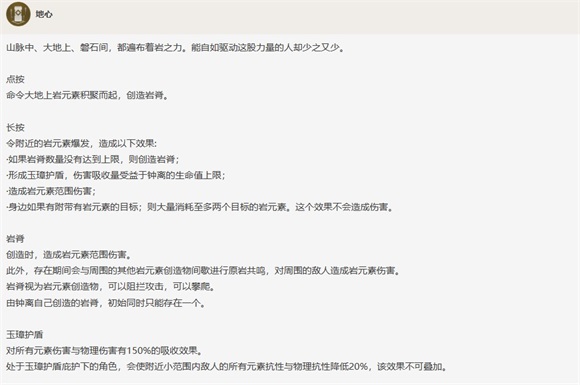Click the line 由钟离自己创造的岩脊
This screenshot has width=580, height=385.
coord(106,303)
